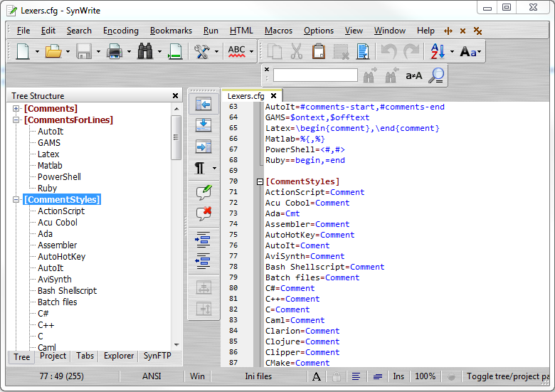
Task: Click the Cut scissors icon
Action: [297, 51]
